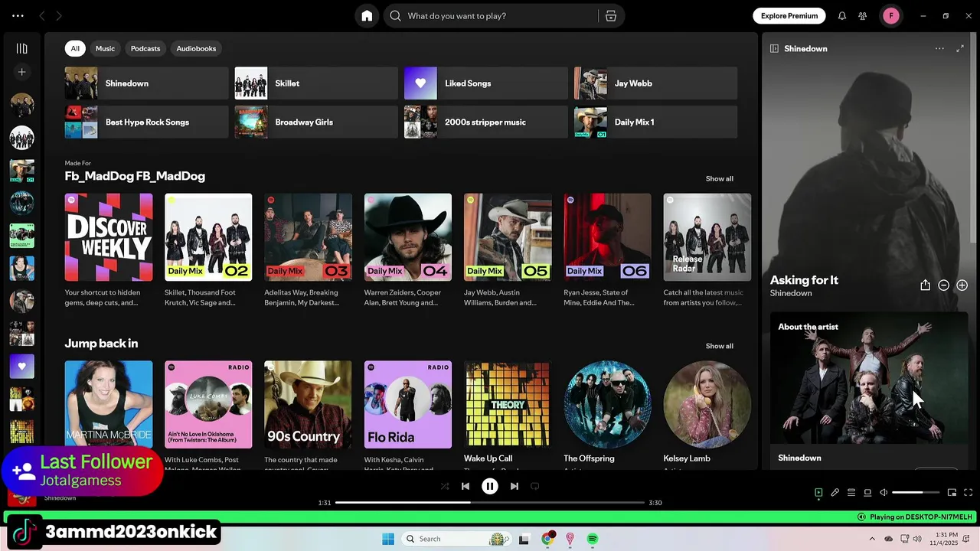Go forward with the right arrow
980x551 pixels.
pyautogui.click(x=59, y=16)
